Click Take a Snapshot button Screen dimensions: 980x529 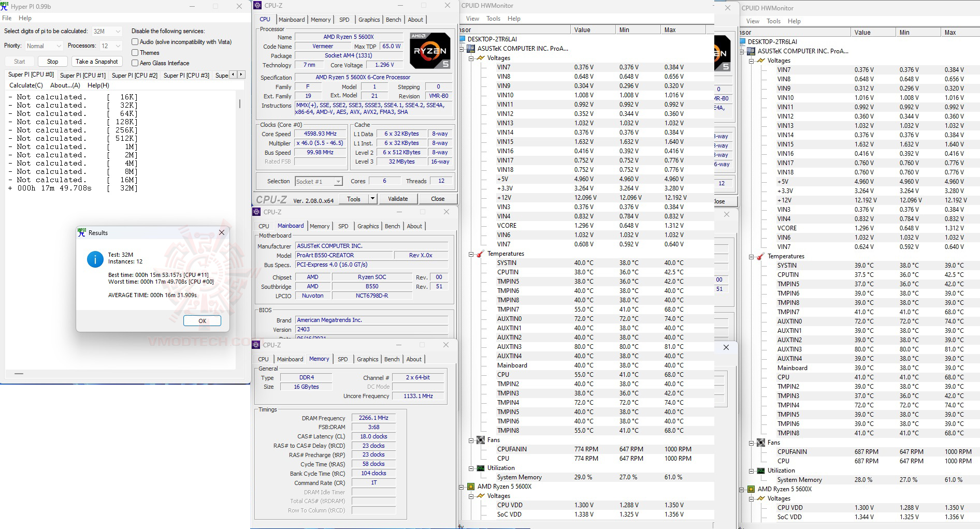click(x=97, y=62)
